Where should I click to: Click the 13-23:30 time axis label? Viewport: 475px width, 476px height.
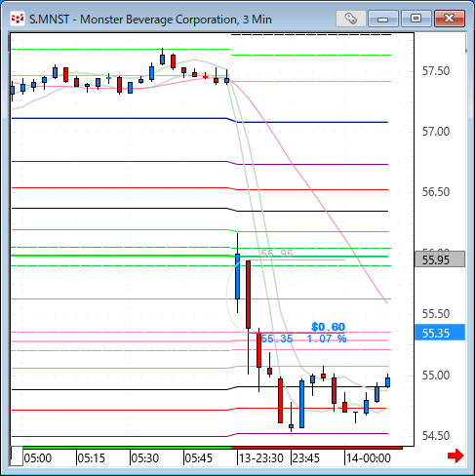coord(261,458)
